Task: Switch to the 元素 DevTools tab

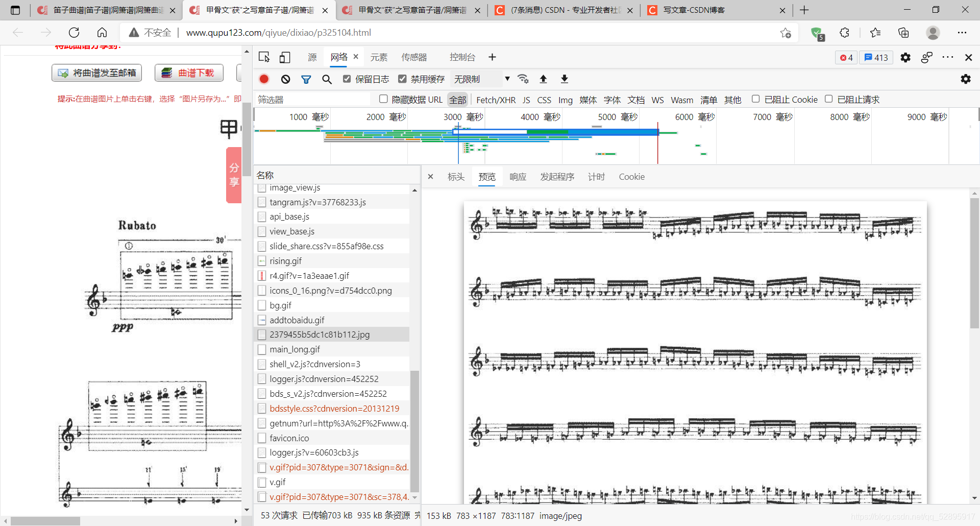Action: tap(379, 57)
